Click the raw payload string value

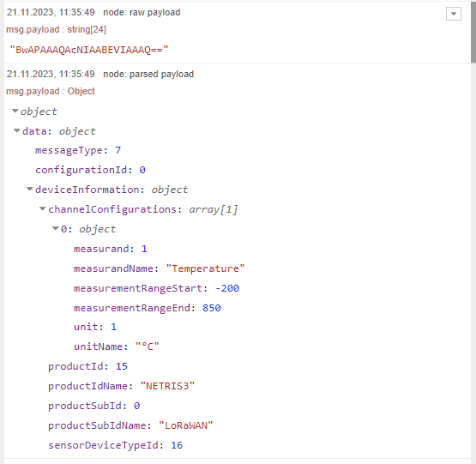(x=89, y=50)
